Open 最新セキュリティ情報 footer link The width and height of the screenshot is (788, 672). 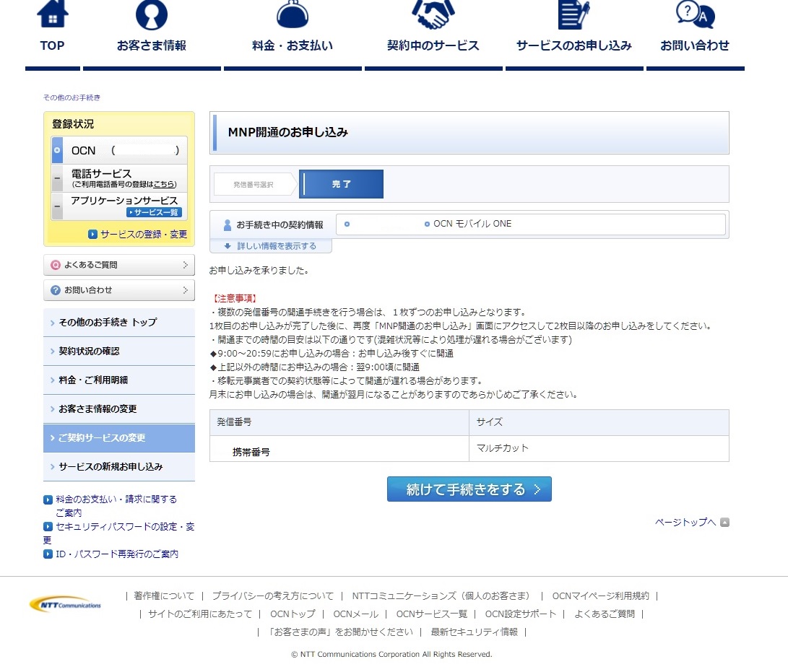tap(474, 632)
